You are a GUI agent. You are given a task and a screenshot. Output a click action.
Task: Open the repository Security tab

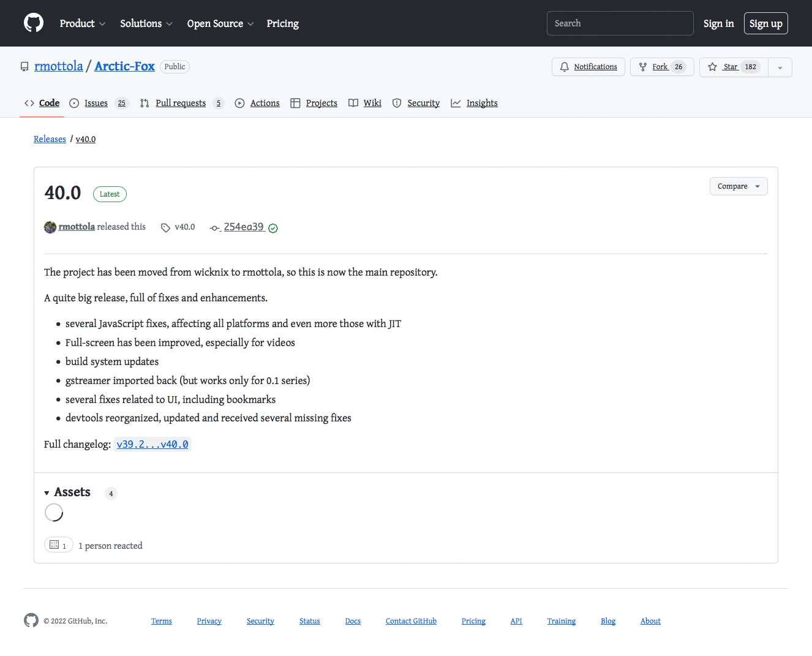tap(416, 103)
